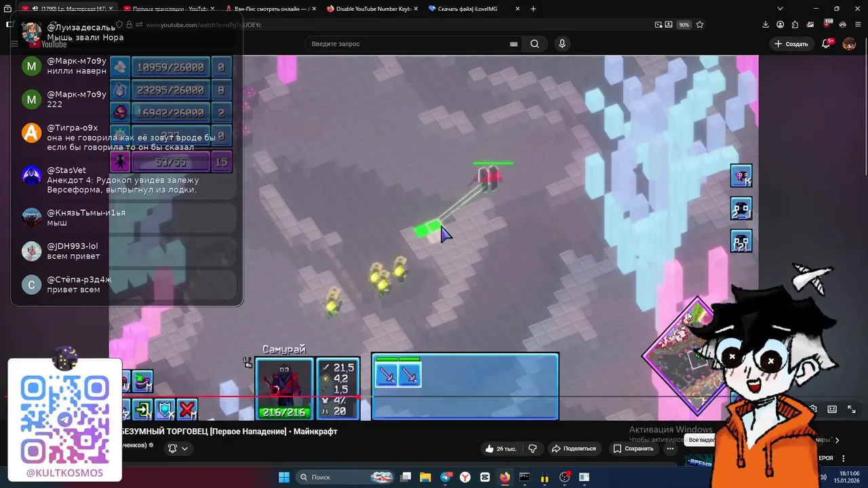Image resolution: width=868 pixels, height=488 pixels.
Task: Open the Firefox hamburger application menu
Action: pyautogui.click(x=857, y=24)
